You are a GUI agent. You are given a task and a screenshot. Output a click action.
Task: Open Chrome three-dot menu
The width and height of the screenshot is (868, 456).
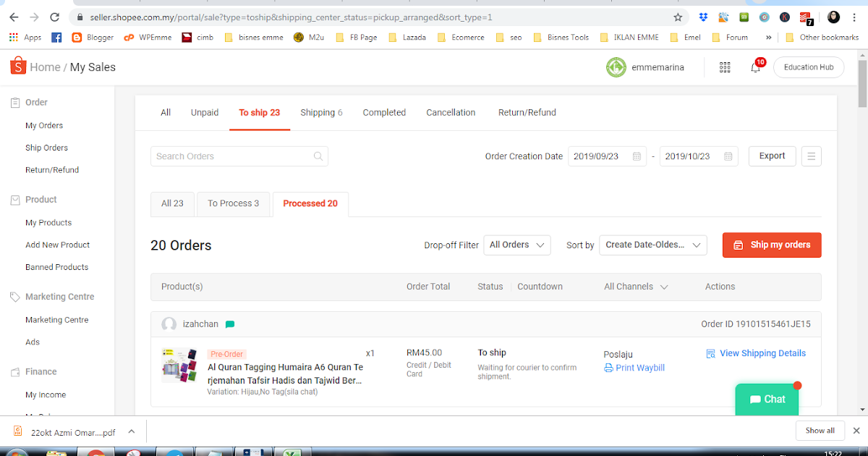(x=856, y=17)
